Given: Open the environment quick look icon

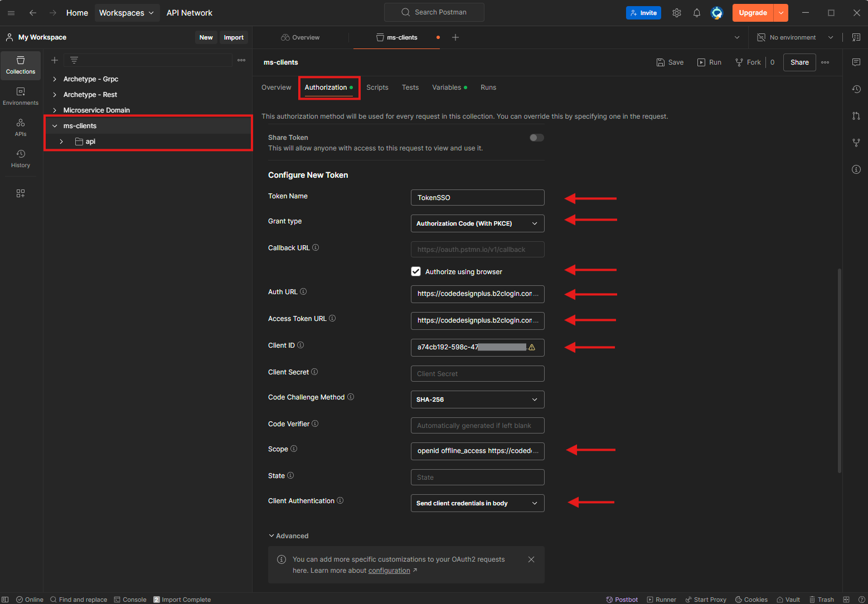Looking at the screenshot, I should tap(856, 37).
